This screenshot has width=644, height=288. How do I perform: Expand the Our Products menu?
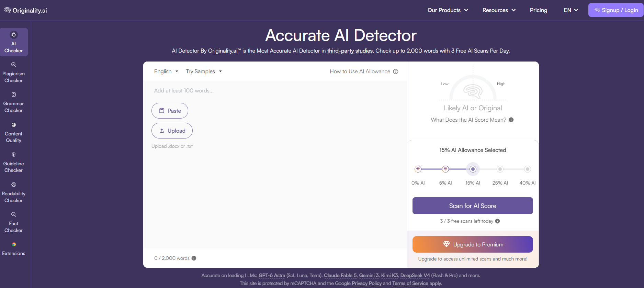448,10
